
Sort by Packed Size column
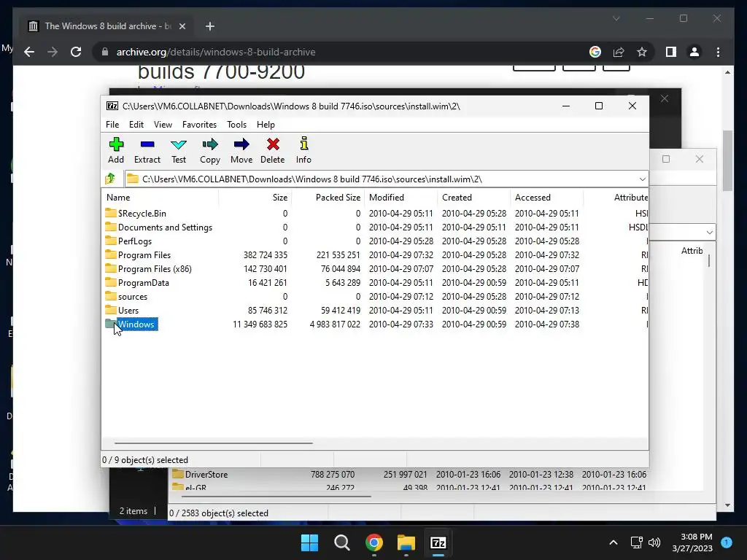[328, 197]
